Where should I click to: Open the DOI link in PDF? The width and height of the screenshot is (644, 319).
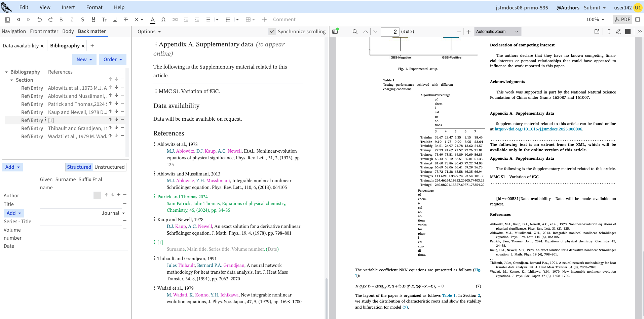click(x=538, y=129)
